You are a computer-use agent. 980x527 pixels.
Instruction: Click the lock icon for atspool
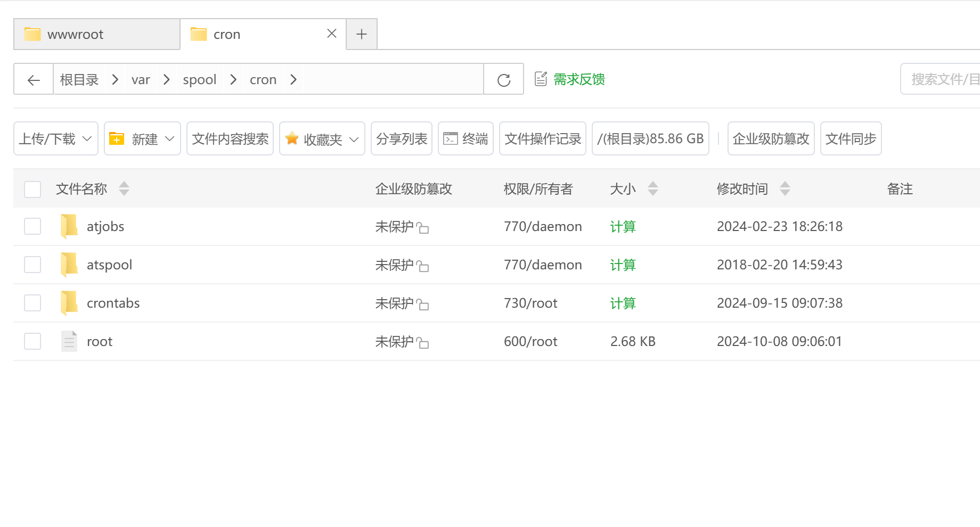[x=422, y=266]
